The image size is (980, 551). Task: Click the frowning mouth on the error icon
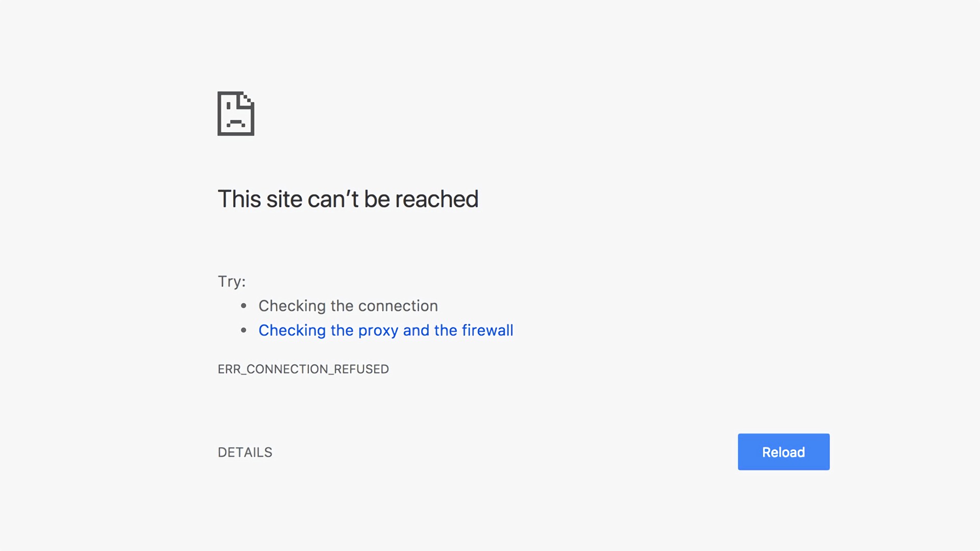(236, 122)
